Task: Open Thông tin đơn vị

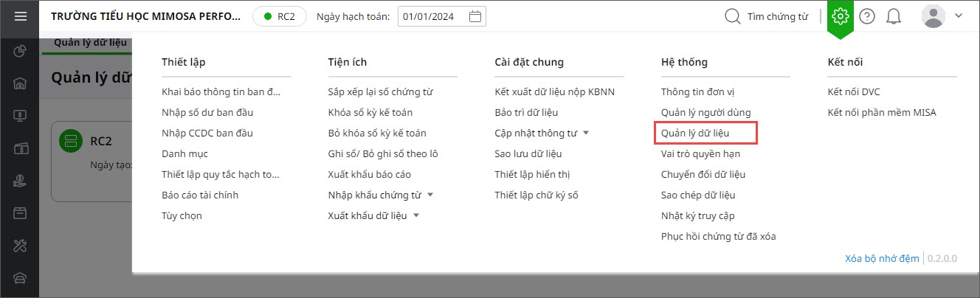Action: coord(697,92)
